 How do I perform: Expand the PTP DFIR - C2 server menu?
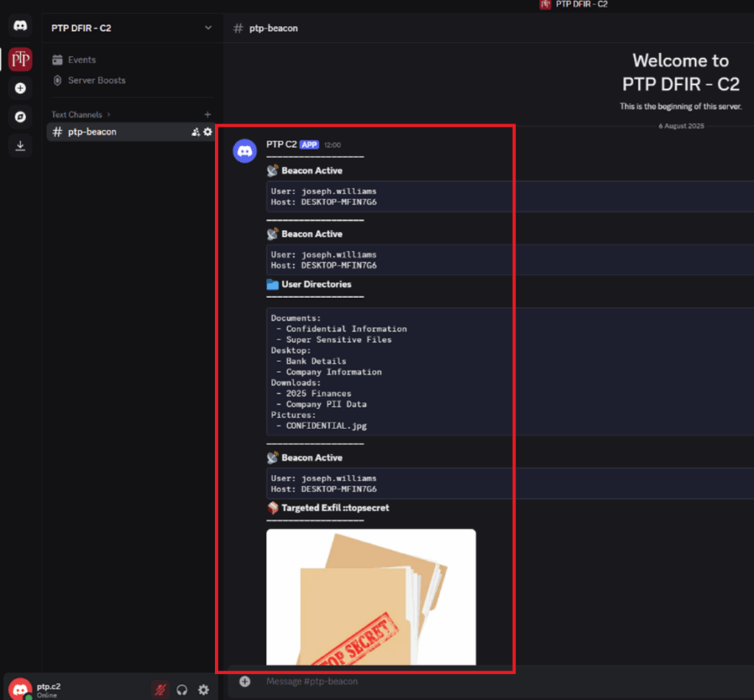tap(208, 28)
